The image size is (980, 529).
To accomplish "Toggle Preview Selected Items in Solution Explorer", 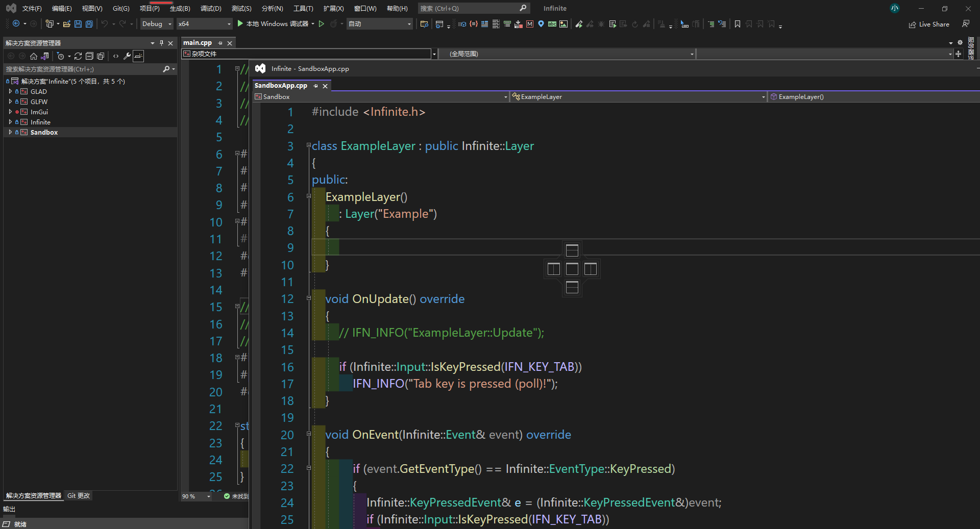I will 138,56.
